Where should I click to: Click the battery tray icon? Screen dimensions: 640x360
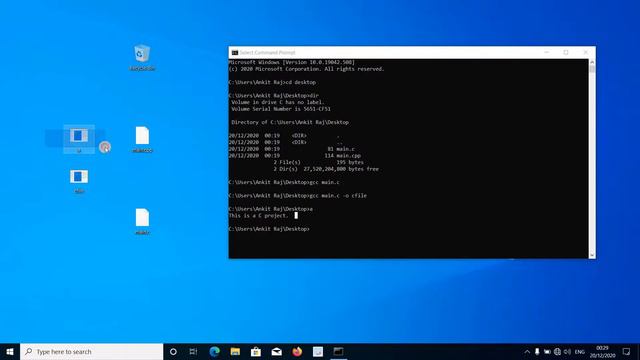pyautogui.click(x=547, y=351)
